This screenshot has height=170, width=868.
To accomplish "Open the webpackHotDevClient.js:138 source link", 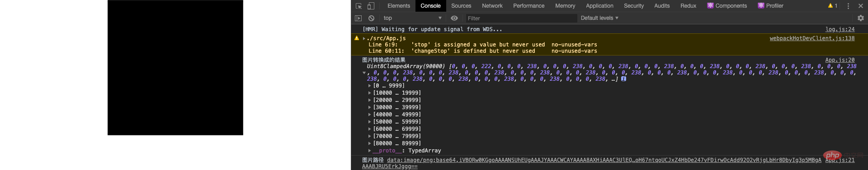I will (x=812, y=38).
